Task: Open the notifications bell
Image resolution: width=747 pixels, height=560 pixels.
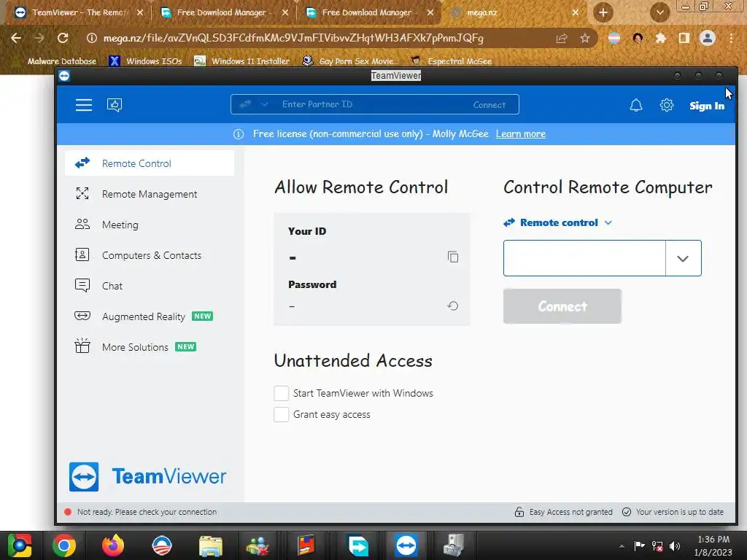Action: (x=636, y=105)
